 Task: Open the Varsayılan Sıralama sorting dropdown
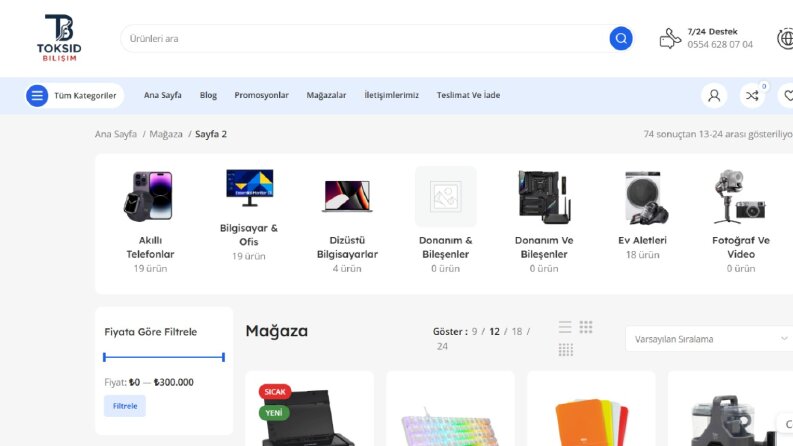pos(709,339)
